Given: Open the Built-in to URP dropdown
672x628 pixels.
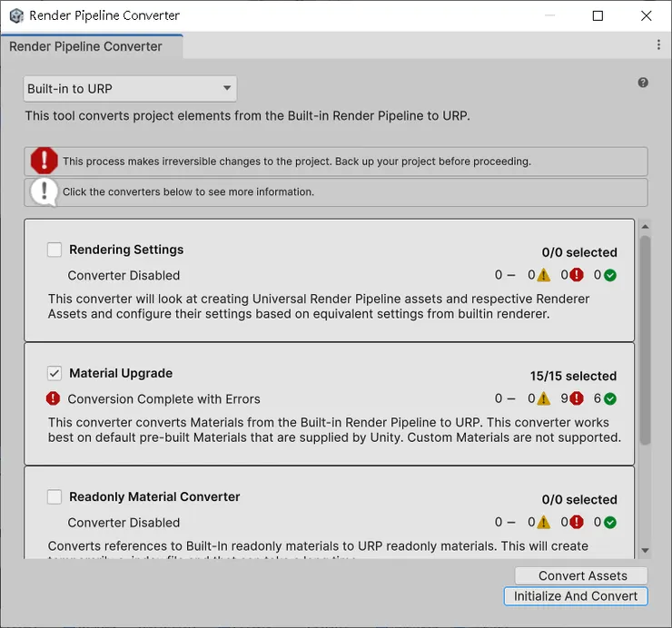Looking at the screenshot, I should click(x=129, y=88).
